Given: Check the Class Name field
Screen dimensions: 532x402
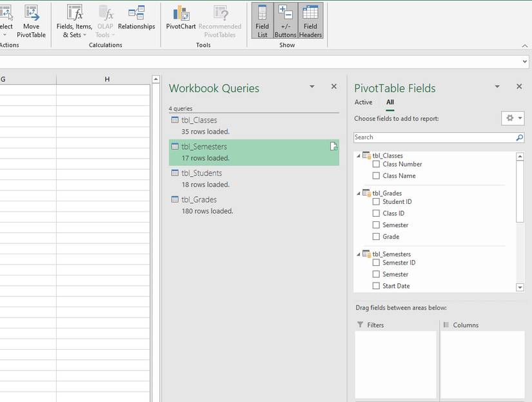Looking at the screenshot, I should pos(375,176).
